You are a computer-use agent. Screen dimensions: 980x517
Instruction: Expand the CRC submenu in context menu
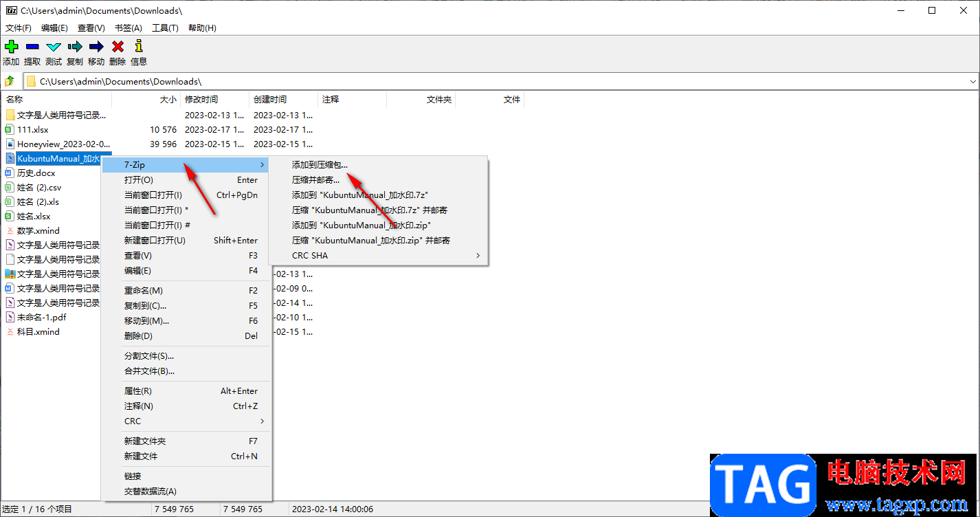point(184,421)
